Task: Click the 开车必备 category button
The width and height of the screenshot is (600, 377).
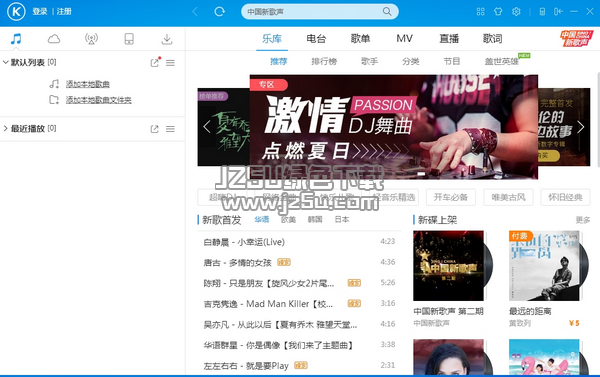Action: click(x=451, y=197)
